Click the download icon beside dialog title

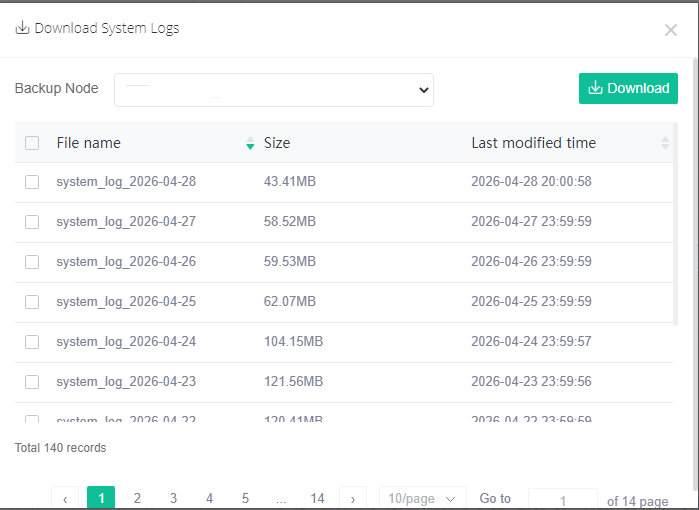point(22,28)
